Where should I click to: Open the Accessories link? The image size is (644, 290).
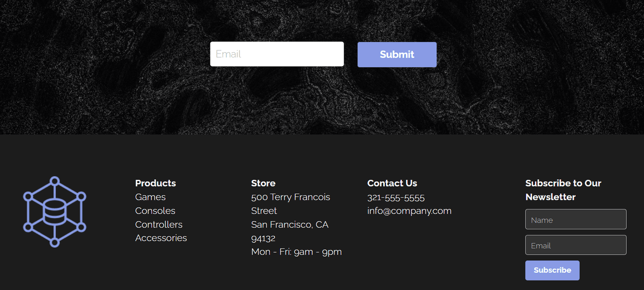(x=161, y=238)
